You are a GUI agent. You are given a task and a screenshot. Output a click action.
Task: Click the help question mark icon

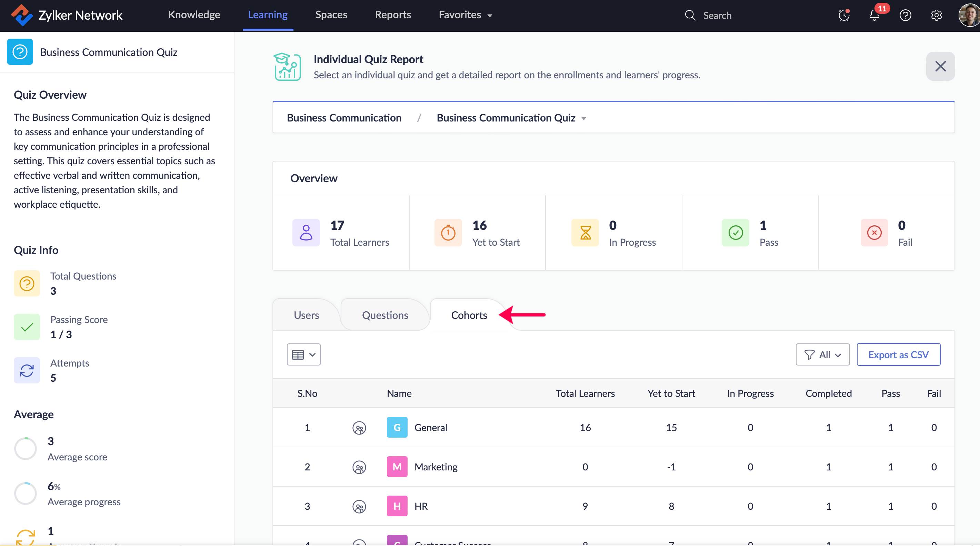(905, 16)
